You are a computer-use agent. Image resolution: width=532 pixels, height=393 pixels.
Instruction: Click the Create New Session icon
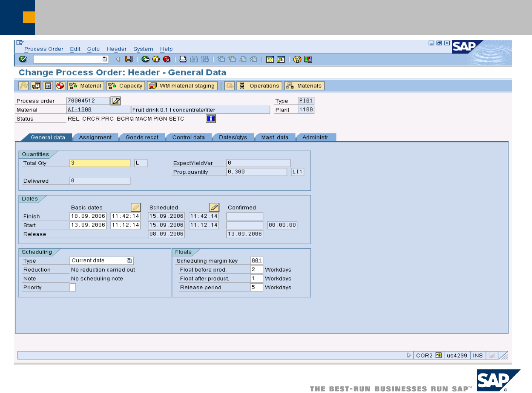pyautogui.click(x=270, y=59)
